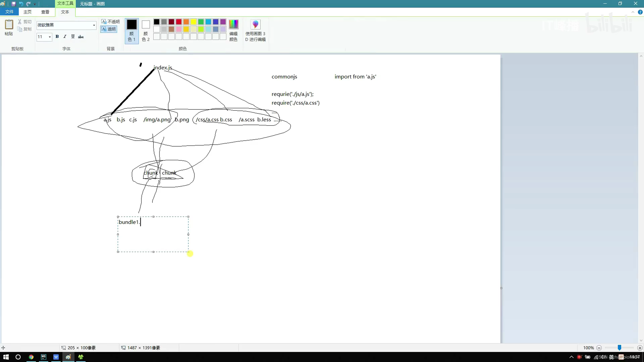Image resolution: width=644 pixels, height=362 pixels.
Task: Collapse the ribbon with chevron
Action: point(633,12)
